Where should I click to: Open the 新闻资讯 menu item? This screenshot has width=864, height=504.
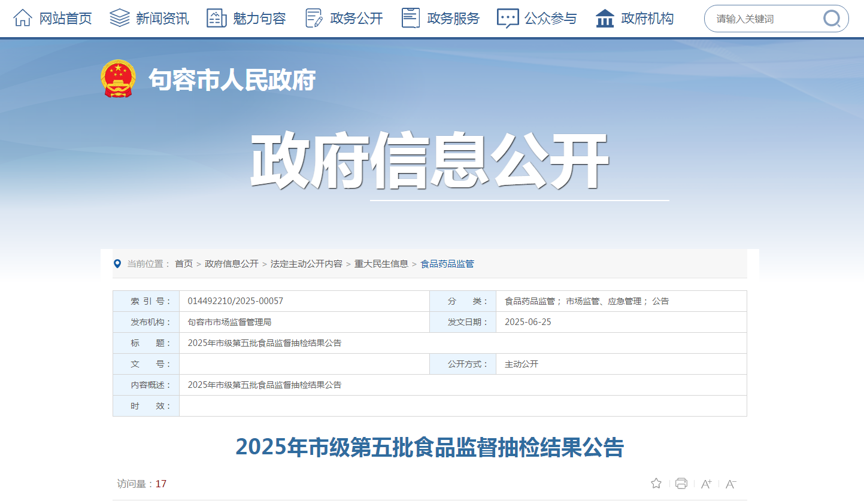pyautogui.click(x=162, y=19)
